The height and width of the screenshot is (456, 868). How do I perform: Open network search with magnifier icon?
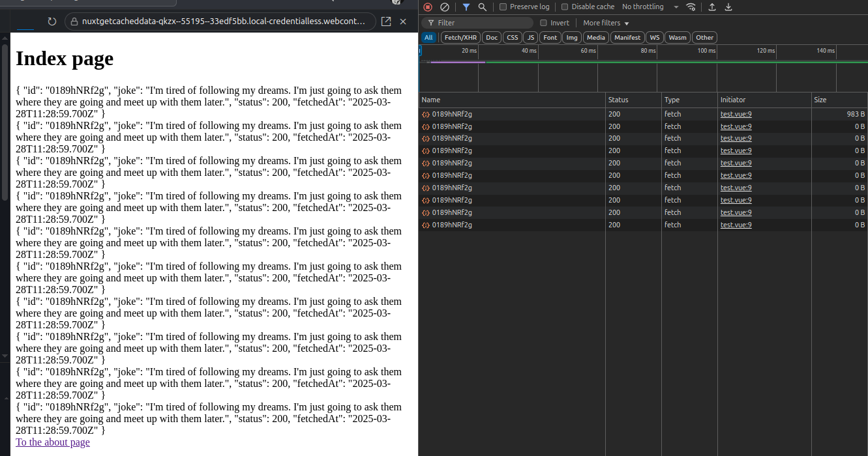(483, 7)
